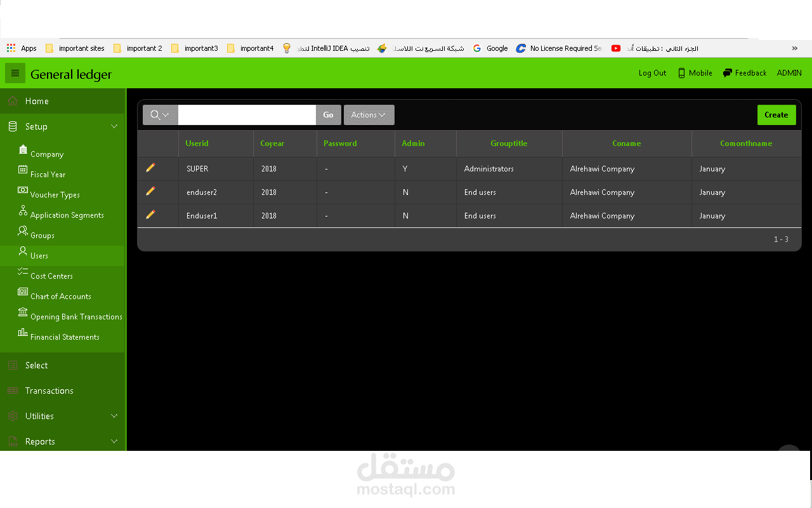Open the Google bookmark icon
Viewport: 812px width, 508px height.
pos(477,48)
